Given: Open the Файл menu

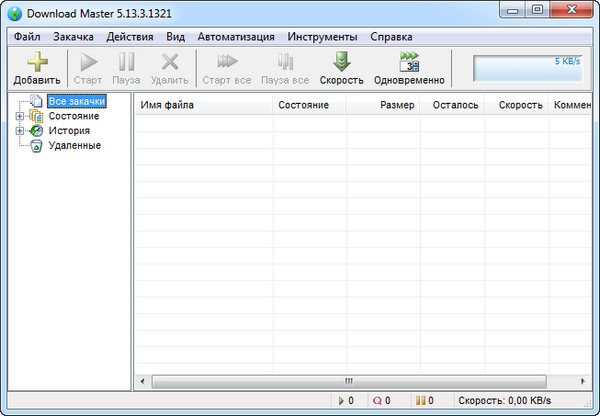Looking at the screenshot, I should [x=27, y=36].
